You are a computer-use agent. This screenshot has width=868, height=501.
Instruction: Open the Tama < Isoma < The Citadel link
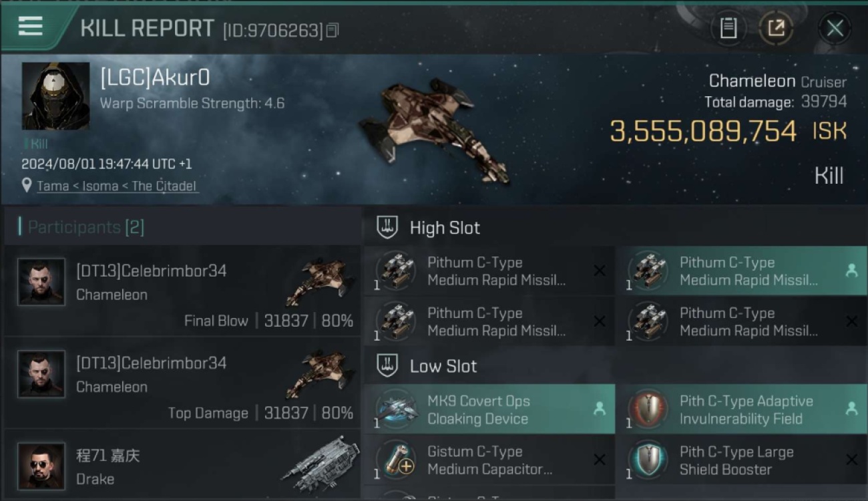(117, 186)
